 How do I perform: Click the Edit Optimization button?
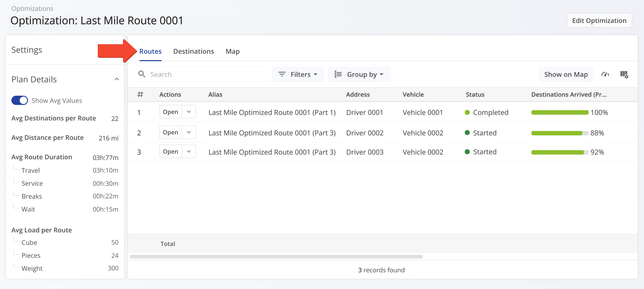click(599, 20)
